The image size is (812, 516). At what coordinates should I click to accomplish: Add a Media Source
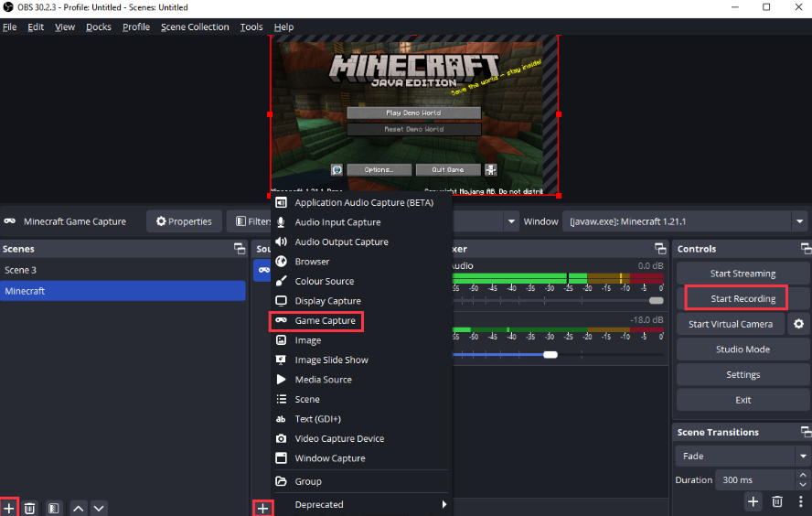pos(361,380)
